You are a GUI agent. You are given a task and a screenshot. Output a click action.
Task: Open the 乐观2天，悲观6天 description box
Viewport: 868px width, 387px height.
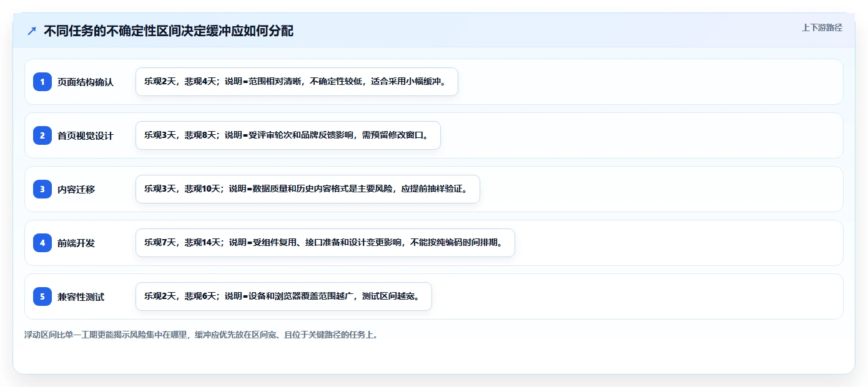click(284, 296)
